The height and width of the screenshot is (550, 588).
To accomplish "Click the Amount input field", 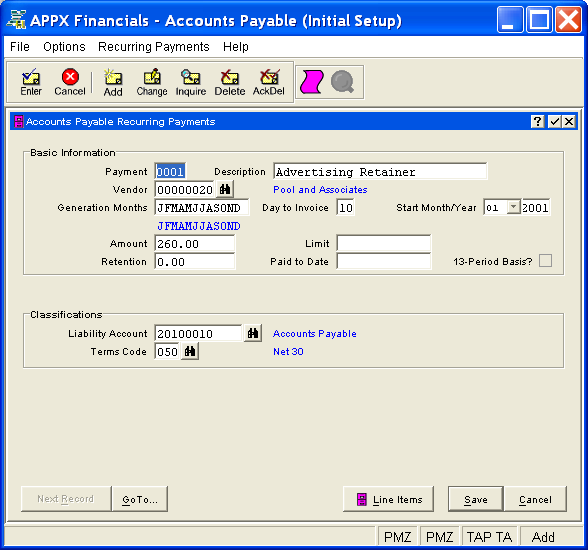I will coord(195,243).
